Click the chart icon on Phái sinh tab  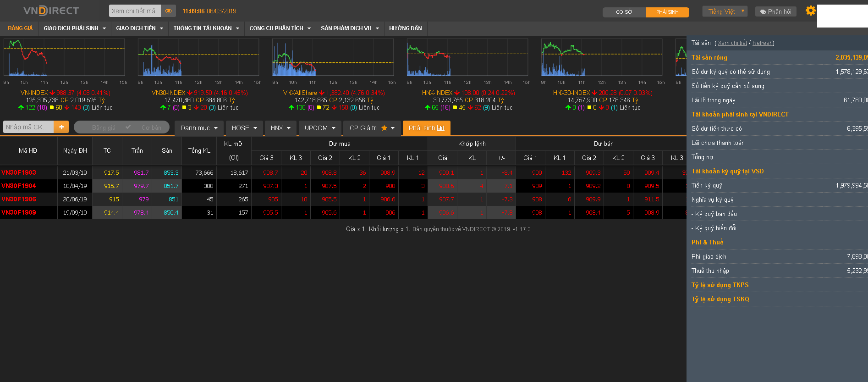click(440, 128)
